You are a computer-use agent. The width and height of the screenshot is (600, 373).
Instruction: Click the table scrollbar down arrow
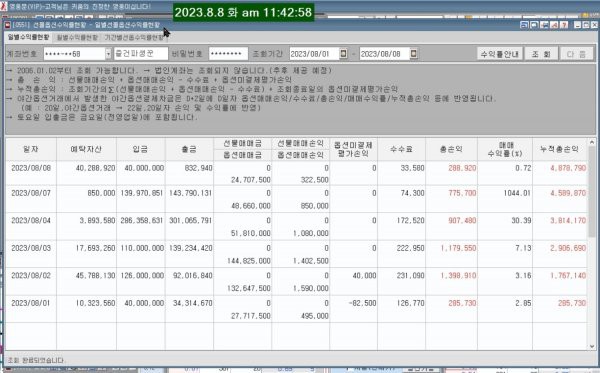(592, 346)
